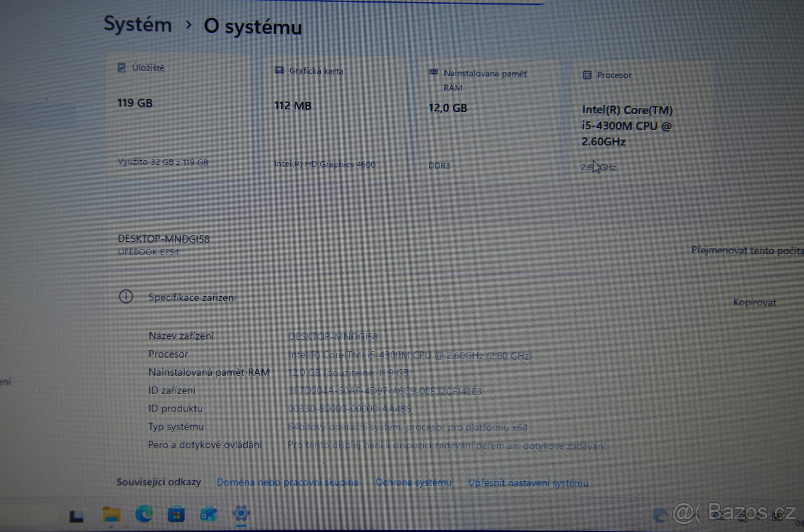Open the Ochrana systému link
This screenshot has height=532, width=804.
pyautogui.click(x=413, y=482)
